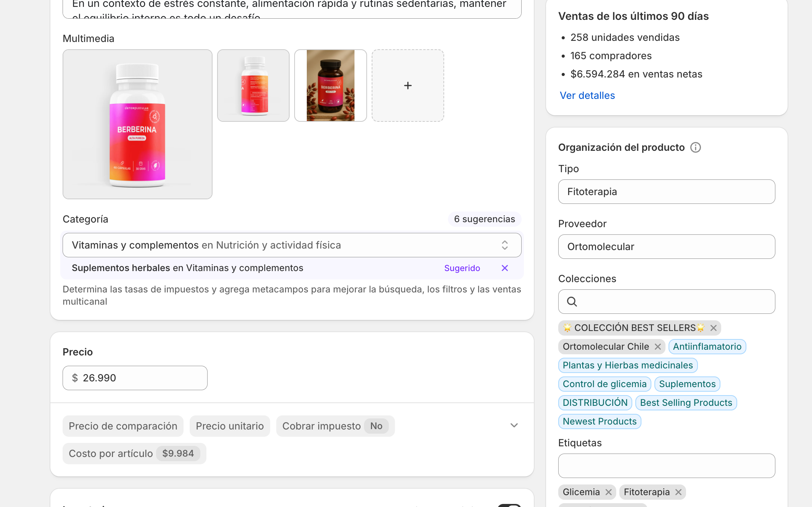Remove the Fitoterapia tag
This screenshot has width=812, height=507.
[678, 492]
